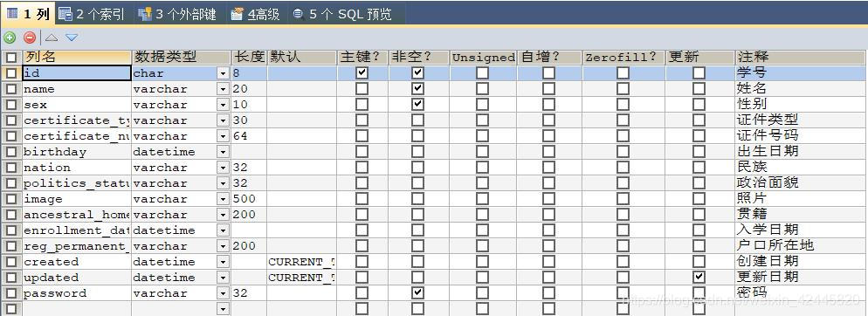This screenshot has height=316, width=868.
Task: Open data type dropdown for created row
Action: 223,262
